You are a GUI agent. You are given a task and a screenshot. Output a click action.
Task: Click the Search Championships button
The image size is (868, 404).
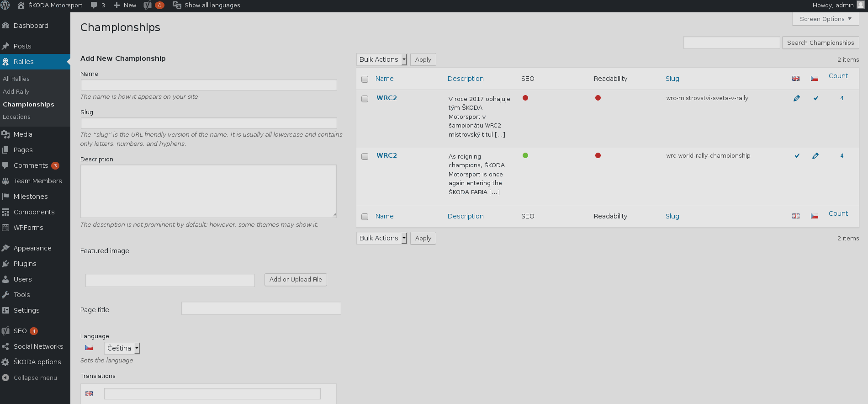click(820, 43)
